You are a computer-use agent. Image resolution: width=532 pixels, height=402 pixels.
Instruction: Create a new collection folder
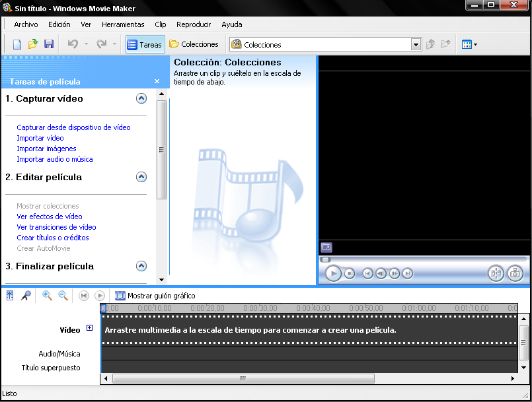coord(445,44)
